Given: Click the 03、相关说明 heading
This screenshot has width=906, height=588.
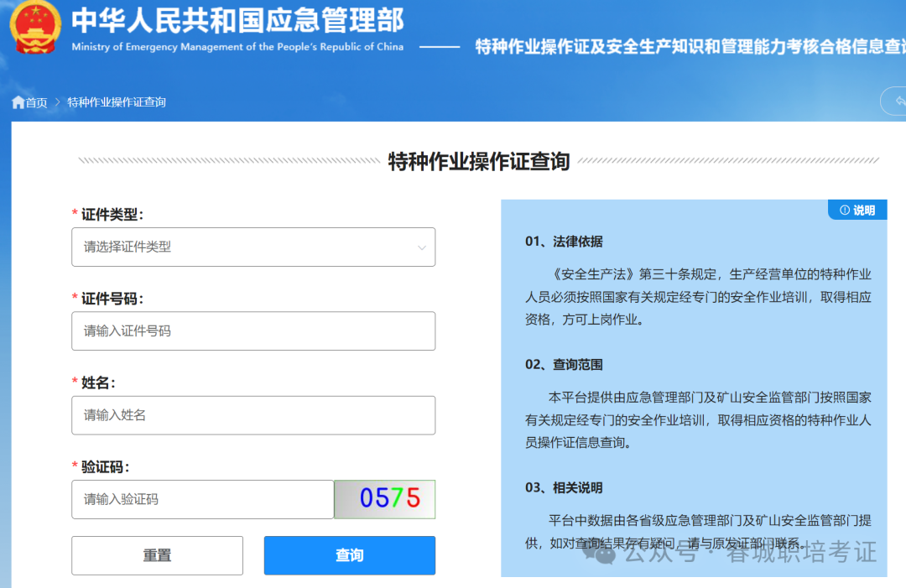Looking at the screenshot, I should (564, 487).
